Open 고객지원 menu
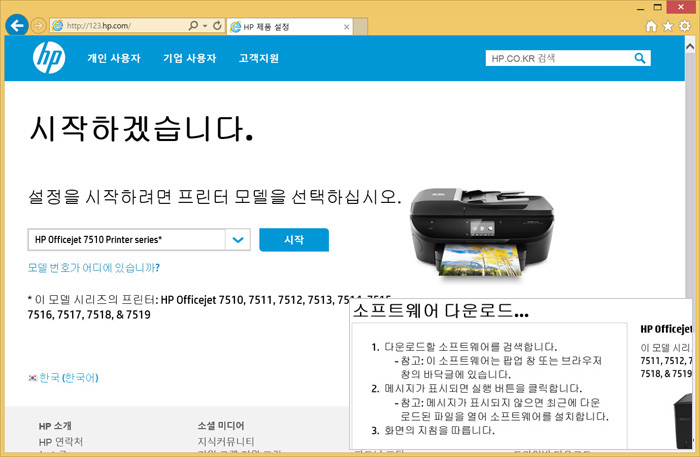This screenshot has height=457, width=700. pyautogui.click(x=259, y=58)
